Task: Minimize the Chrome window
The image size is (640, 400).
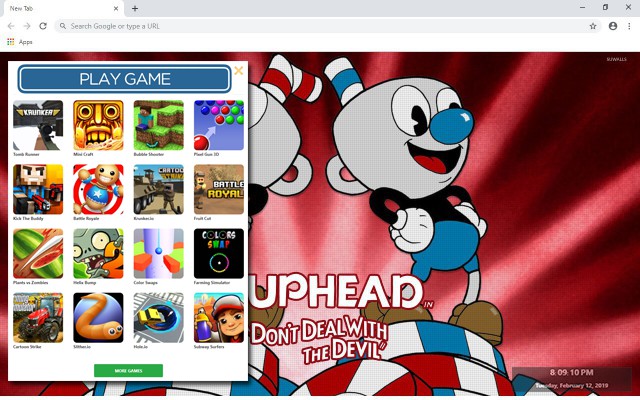Action: 582,7
